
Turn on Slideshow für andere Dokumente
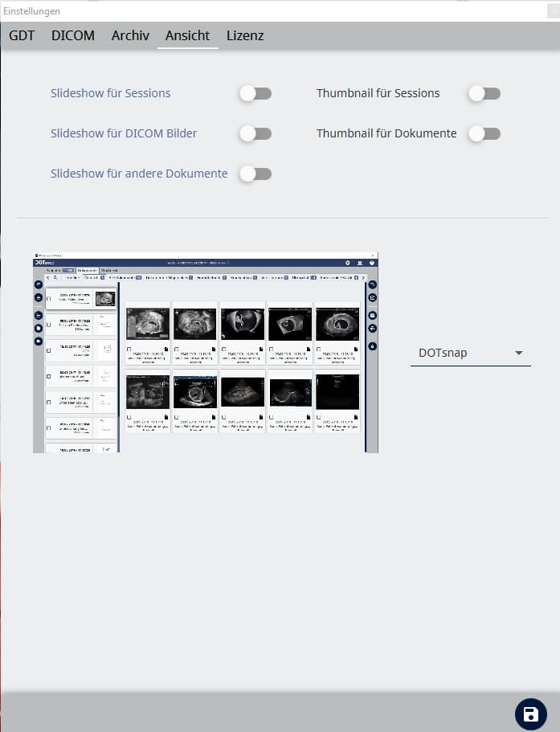click(x=255, y=174)
